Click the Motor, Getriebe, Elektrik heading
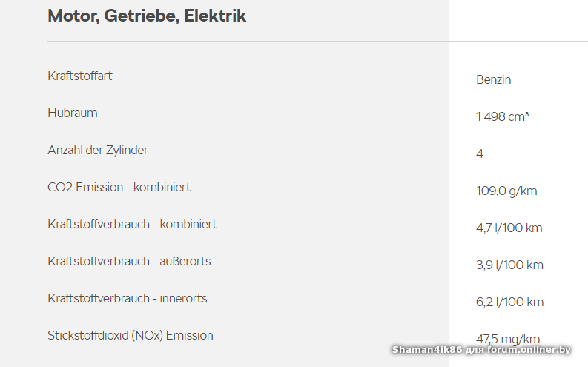Image resolution: width=588 pixels, height=367 pixels. [x=147, y=16]
